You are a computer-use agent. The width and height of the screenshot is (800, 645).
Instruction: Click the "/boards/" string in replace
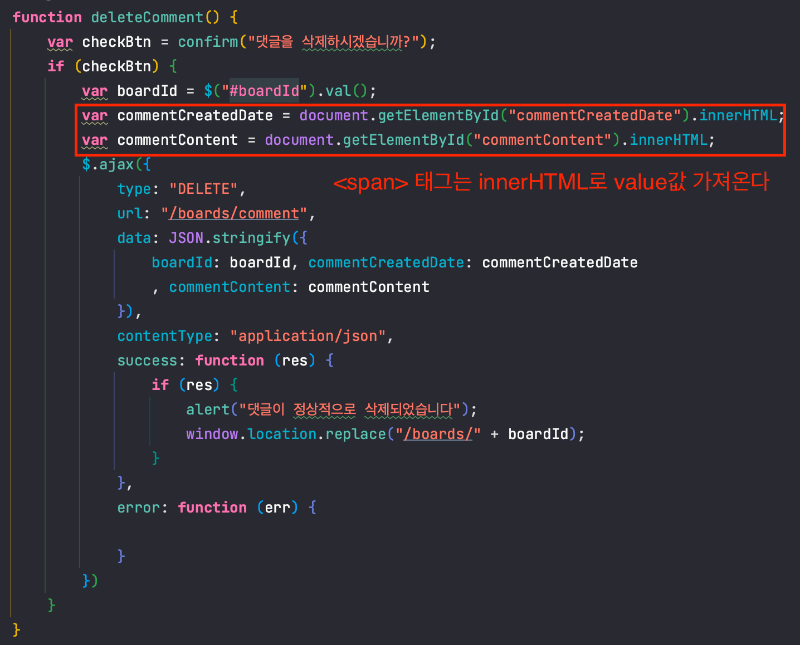(x=438, y=434)
